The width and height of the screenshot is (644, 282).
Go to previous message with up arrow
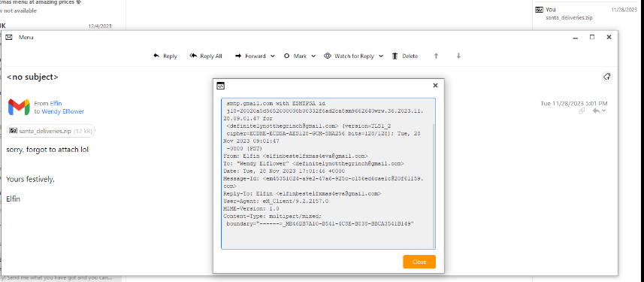point(436,56)
